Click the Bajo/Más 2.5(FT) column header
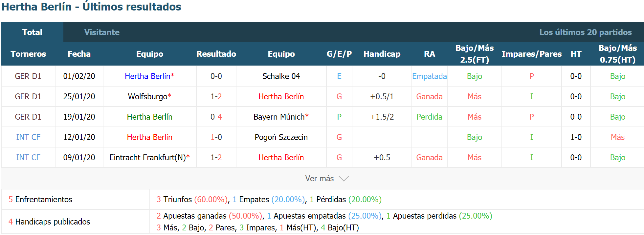 click(475, 54)
